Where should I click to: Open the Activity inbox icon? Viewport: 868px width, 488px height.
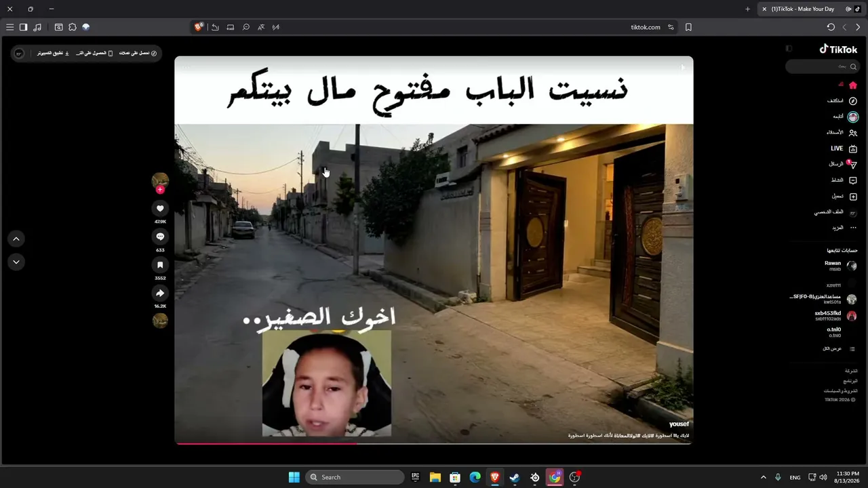tap(853, 180)
